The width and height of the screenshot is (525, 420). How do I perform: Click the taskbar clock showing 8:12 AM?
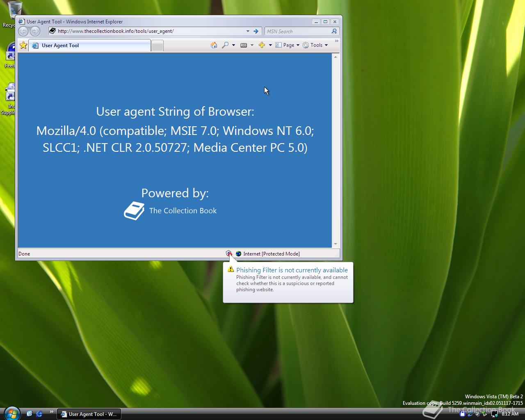tap(510, 414)
